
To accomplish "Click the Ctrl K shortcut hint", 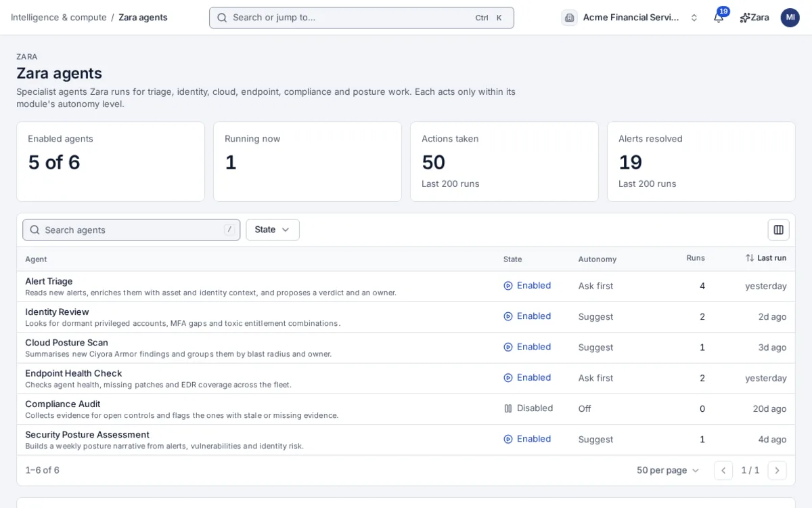I will (490, 18).
